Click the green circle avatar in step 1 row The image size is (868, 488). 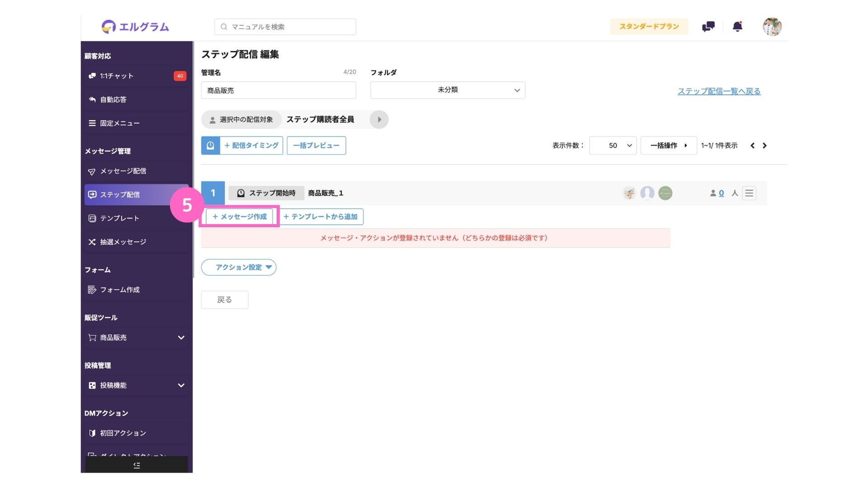click(665, 193)
